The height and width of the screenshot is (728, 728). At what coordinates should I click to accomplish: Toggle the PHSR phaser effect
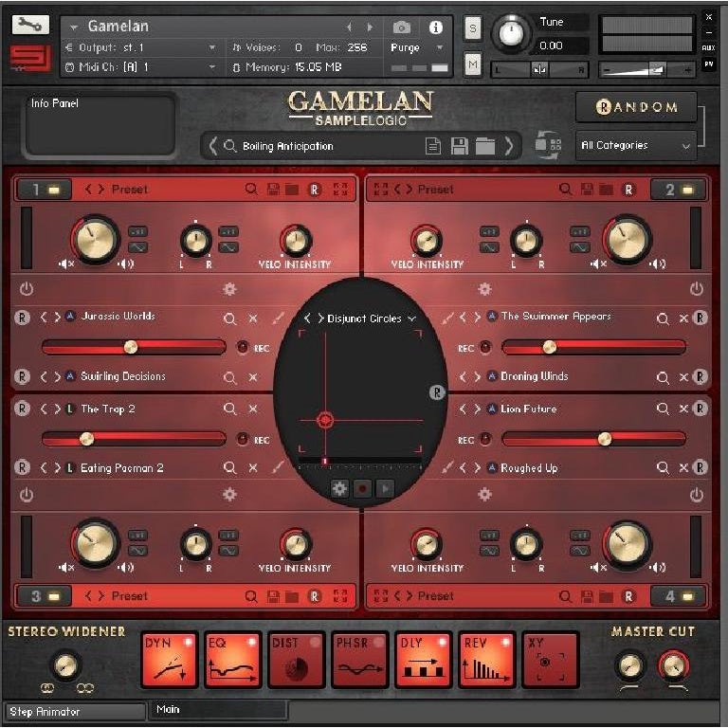(360, 660)
